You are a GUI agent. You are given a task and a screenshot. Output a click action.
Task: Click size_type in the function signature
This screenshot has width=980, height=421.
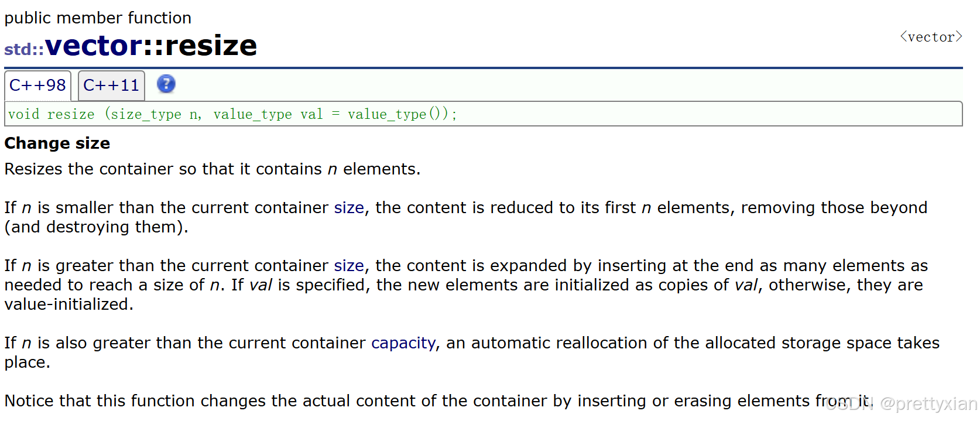click(146, 114)
